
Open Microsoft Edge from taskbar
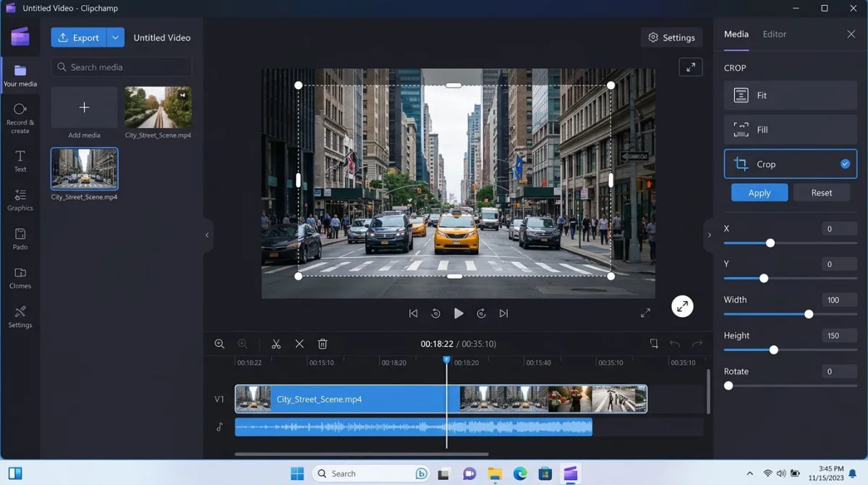tap(520, 473)
